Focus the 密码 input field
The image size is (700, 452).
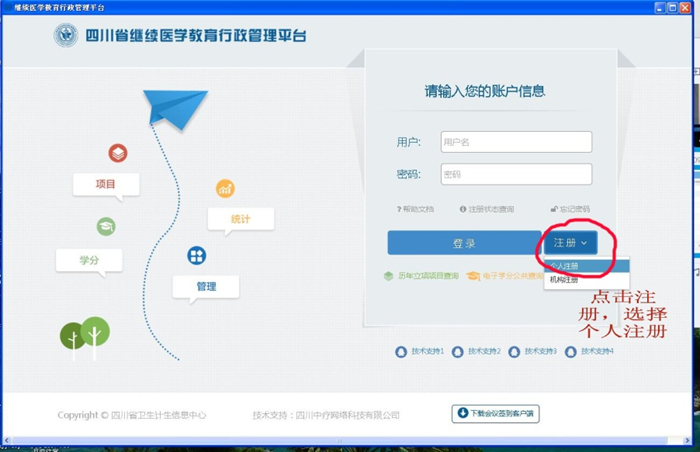pos(516,175)
